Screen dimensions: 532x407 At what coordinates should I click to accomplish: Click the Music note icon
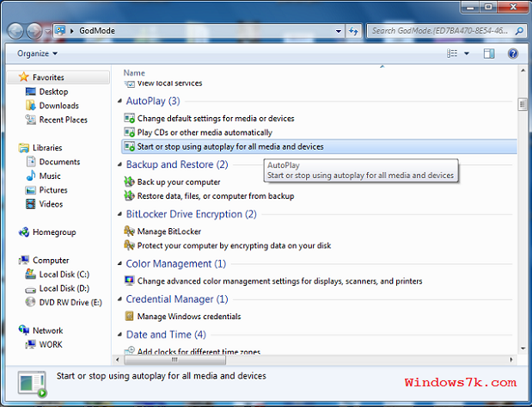click(x=31, y=176)
